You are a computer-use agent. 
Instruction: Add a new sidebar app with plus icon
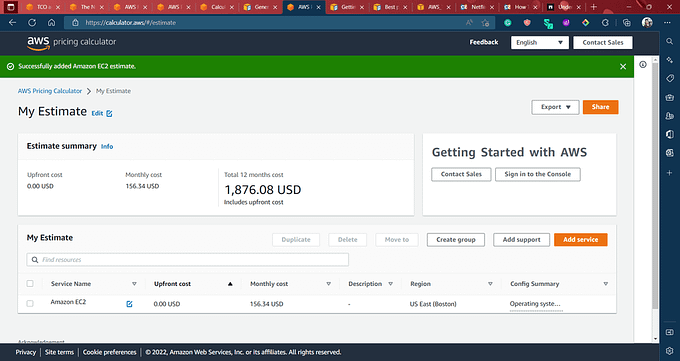tap(670, 173)
